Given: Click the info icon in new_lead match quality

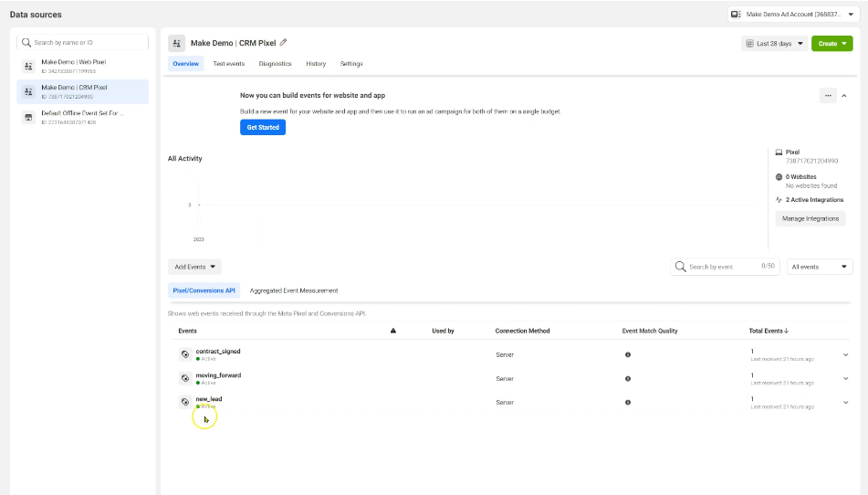Looking at the screenshot, I should 628,403.
